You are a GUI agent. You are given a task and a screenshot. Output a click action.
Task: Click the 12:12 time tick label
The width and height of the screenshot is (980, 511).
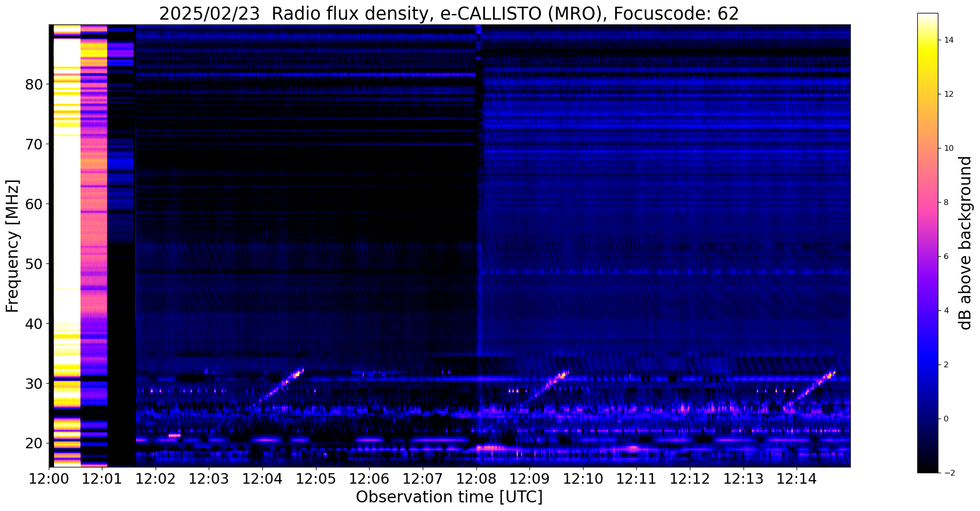(x=689, y=479)
